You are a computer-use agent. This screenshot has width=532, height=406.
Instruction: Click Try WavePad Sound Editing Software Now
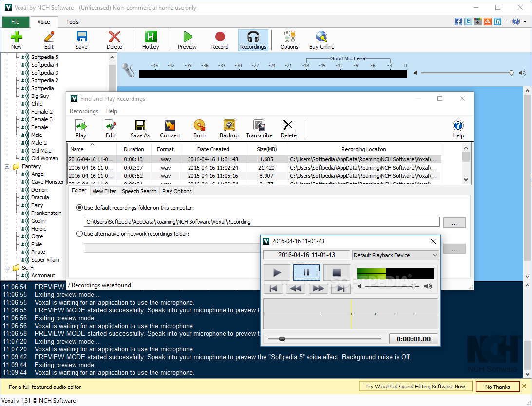415,387
